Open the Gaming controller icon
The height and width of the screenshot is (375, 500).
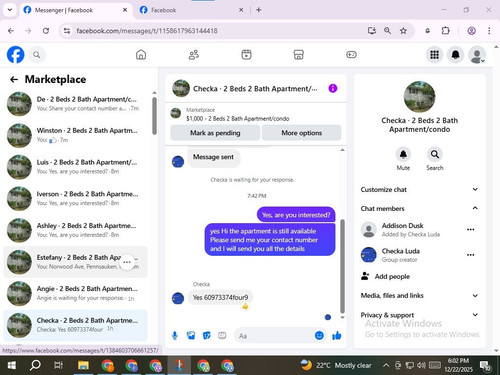pyautogui.click(x=351, y=55)
